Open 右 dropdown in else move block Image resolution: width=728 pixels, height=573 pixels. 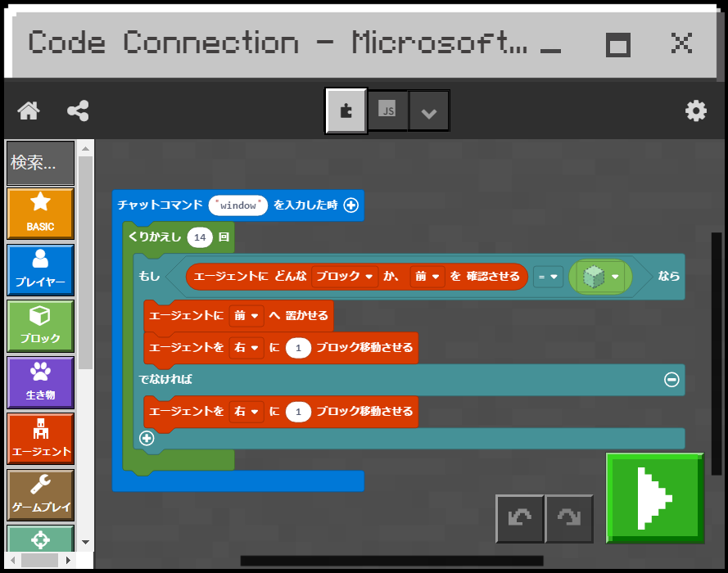(246, 412)
